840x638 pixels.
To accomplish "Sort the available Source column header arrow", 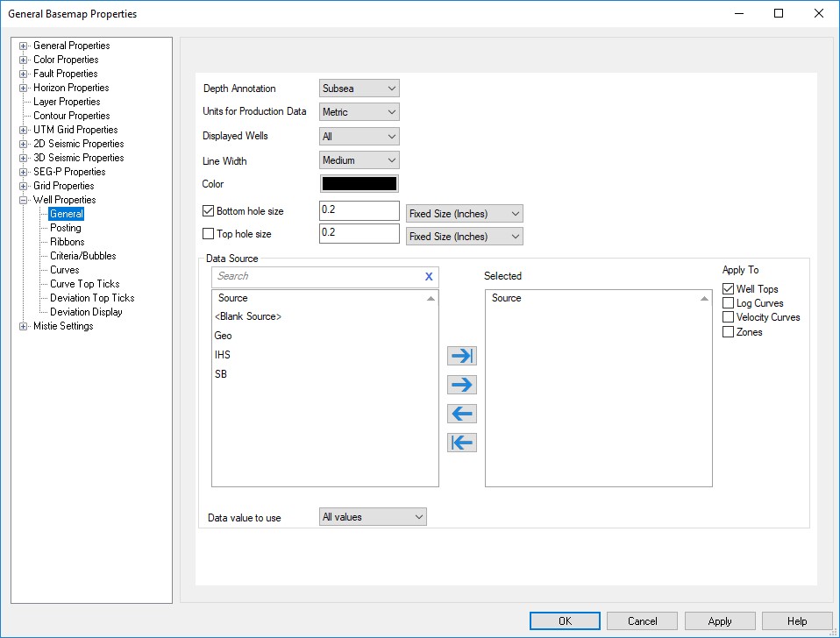I will tap(430, 299).
